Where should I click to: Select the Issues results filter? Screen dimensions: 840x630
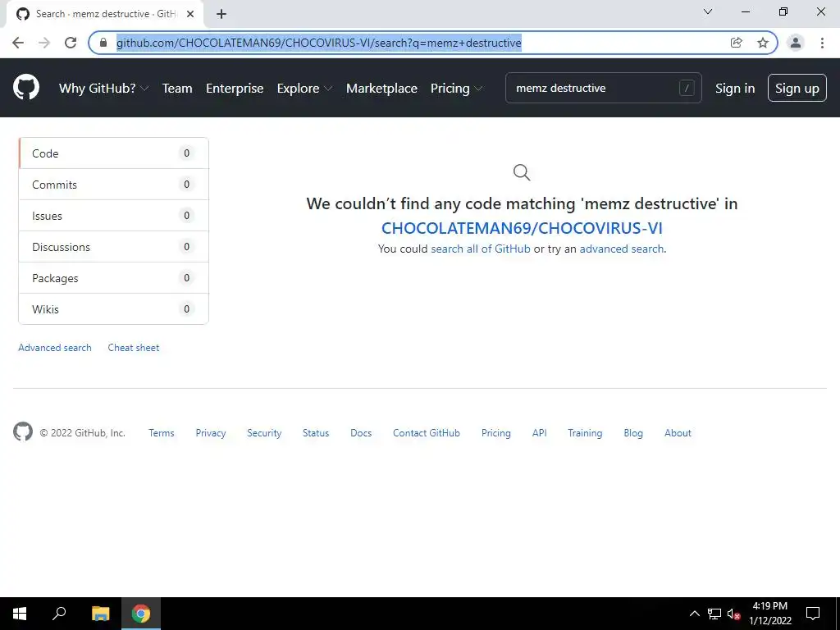(x=113, y=216)
